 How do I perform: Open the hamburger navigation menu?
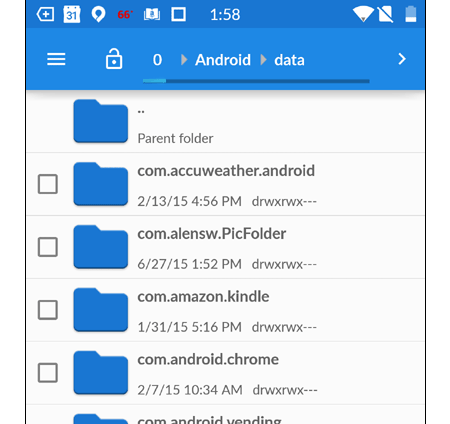point(56,59)
